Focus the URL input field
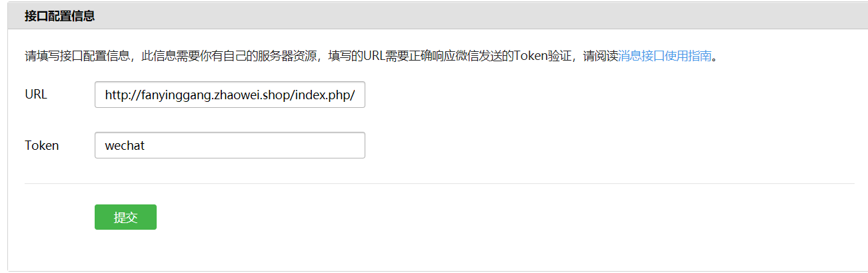The width and height of the screenshot is (868, 273). click(230, 95)
